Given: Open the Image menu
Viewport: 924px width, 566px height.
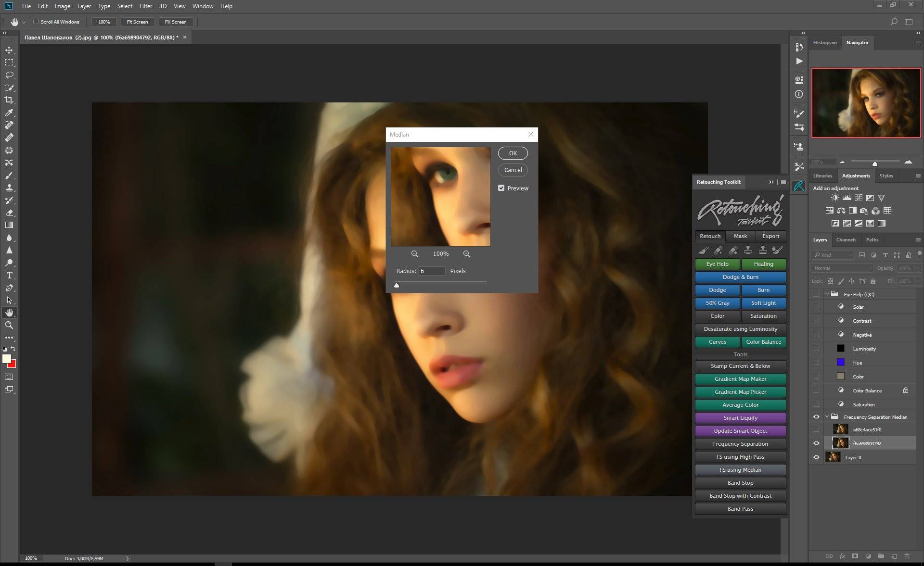Looking at the screenshot, I should click(x=63, y=6).
